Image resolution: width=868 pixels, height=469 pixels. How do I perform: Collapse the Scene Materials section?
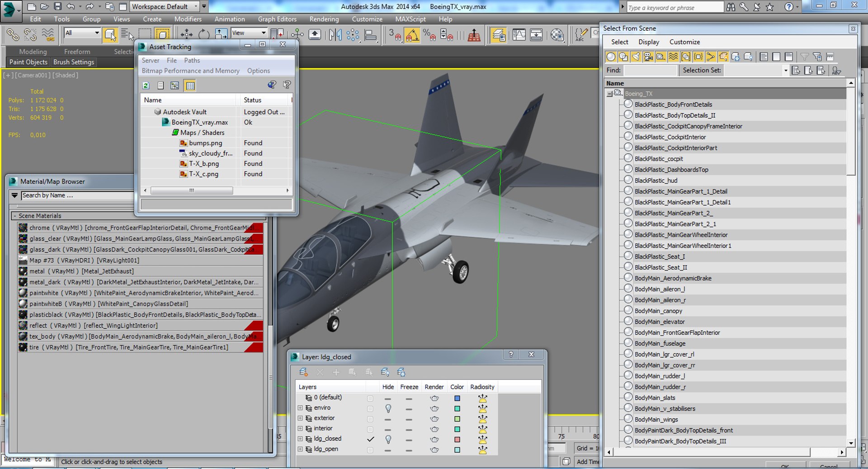click(14, 216)
